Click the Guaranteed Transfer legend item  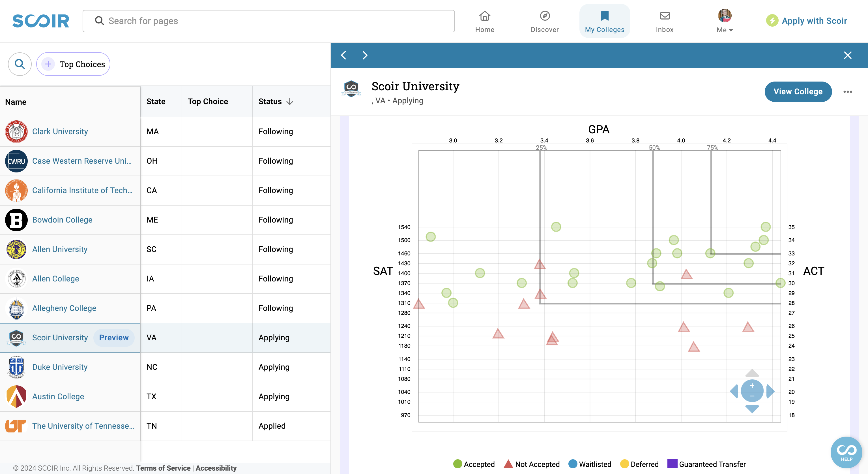pos(707,464)
